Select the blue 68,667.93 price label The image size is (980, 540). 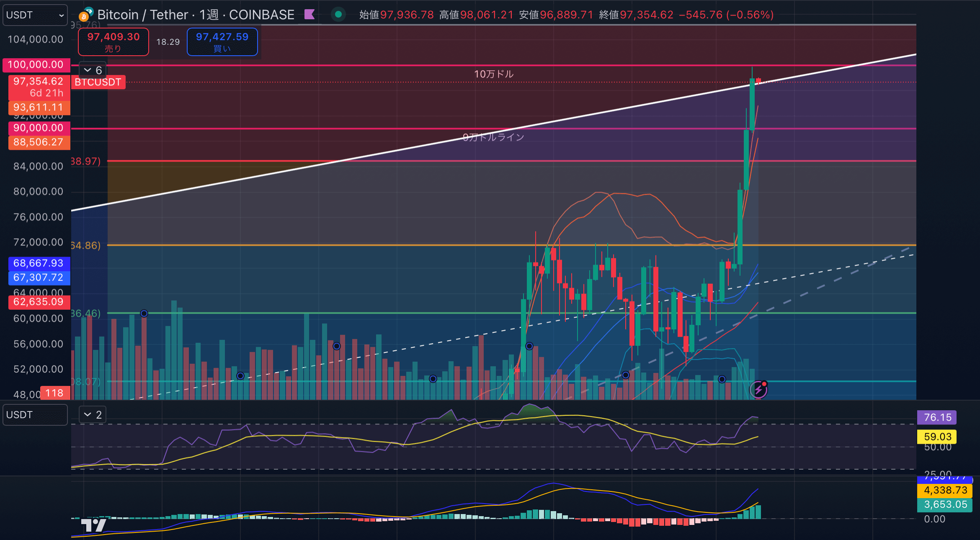coord(39,263)
